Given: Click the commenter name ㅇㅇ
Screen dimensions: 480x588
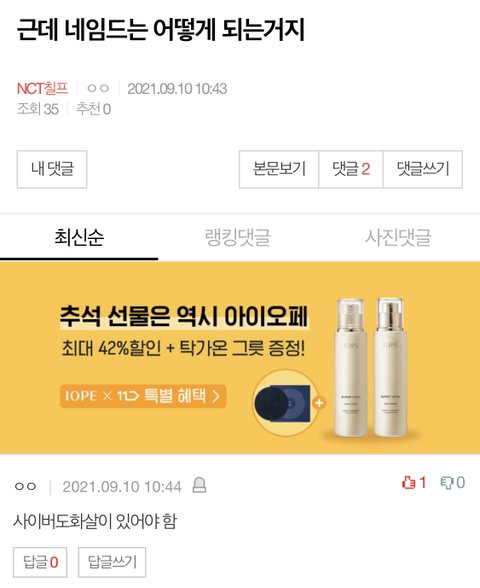Looking at the screenshot, I should [x=26, y=486].
